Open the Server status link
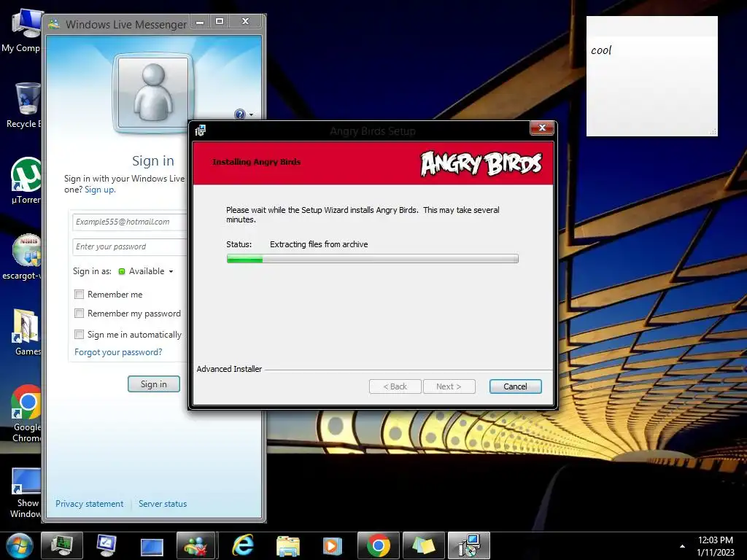Viewport: 747px width, 560px height. (163, 504)
